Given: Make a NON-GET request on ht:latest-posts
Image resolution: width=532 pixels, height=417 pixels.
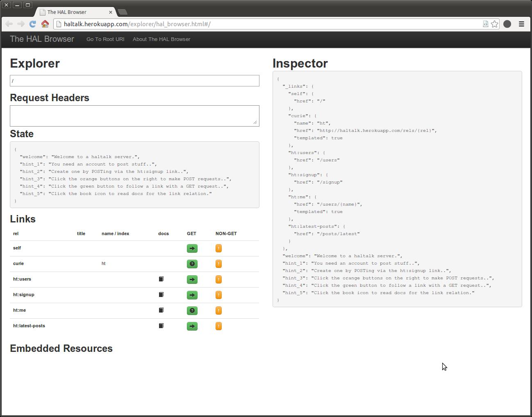Looking at the screenshot, I should (x=218, y=326).
